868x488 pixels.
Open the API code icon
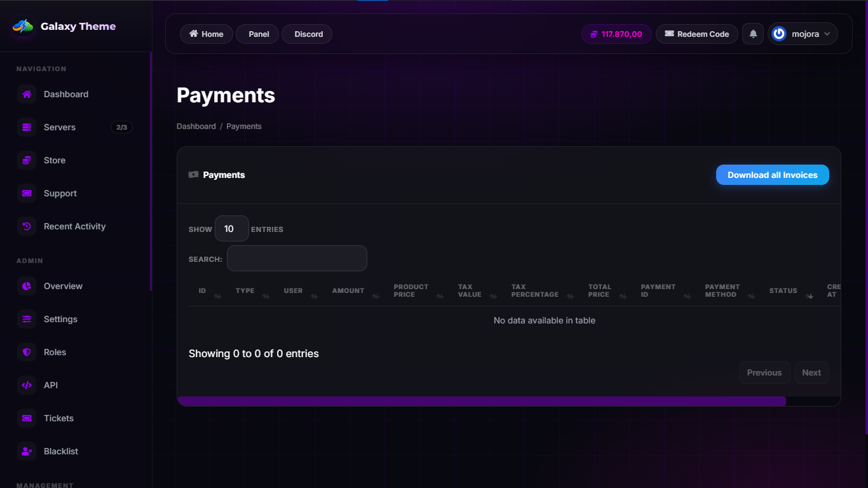click(27, 385)
